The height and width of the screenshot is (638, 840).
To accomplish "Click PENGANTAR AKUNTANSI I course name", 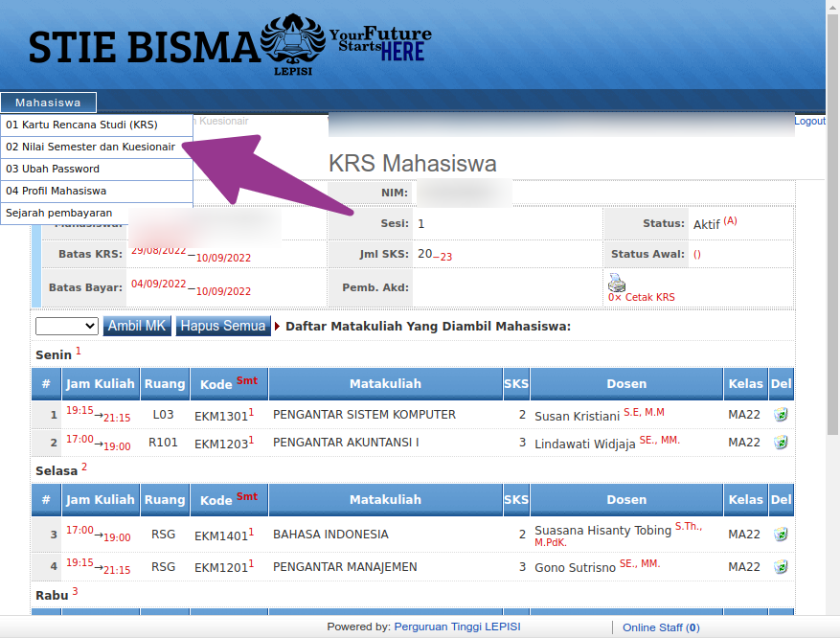I will [x=346, y=443].
